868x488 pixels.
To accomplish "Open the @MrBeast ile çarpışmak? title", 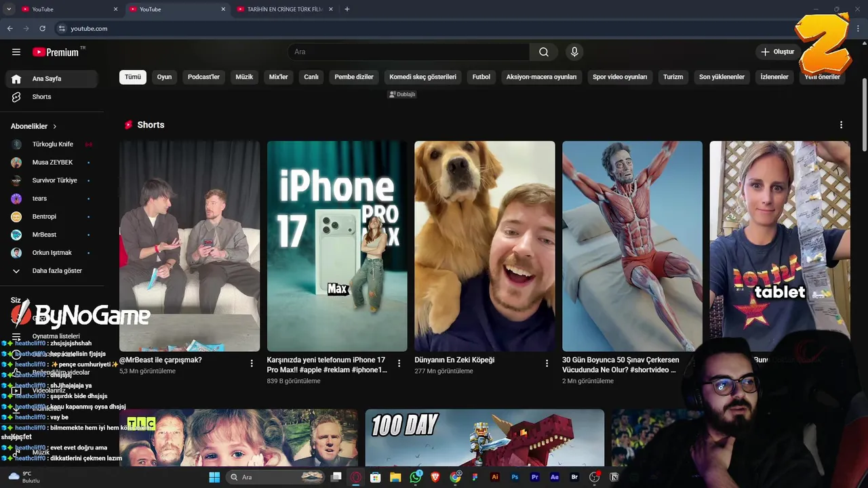I will point(161,360).
